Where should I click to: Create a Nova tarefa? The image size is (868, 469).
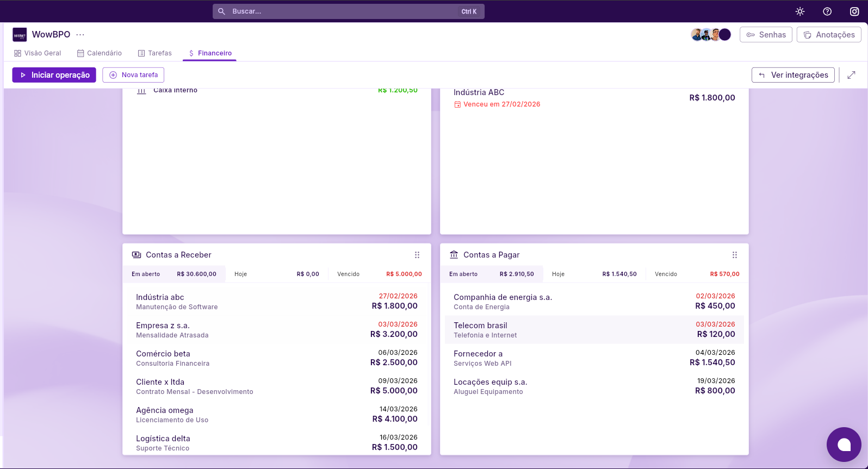click(133, 75)
